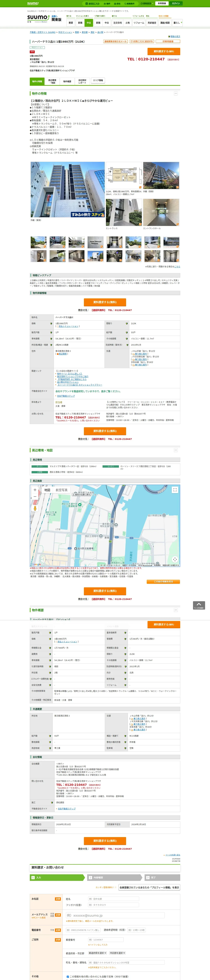Toggle the 自動で反映 checkbox

pyautogui.click(x=68, y=977)
